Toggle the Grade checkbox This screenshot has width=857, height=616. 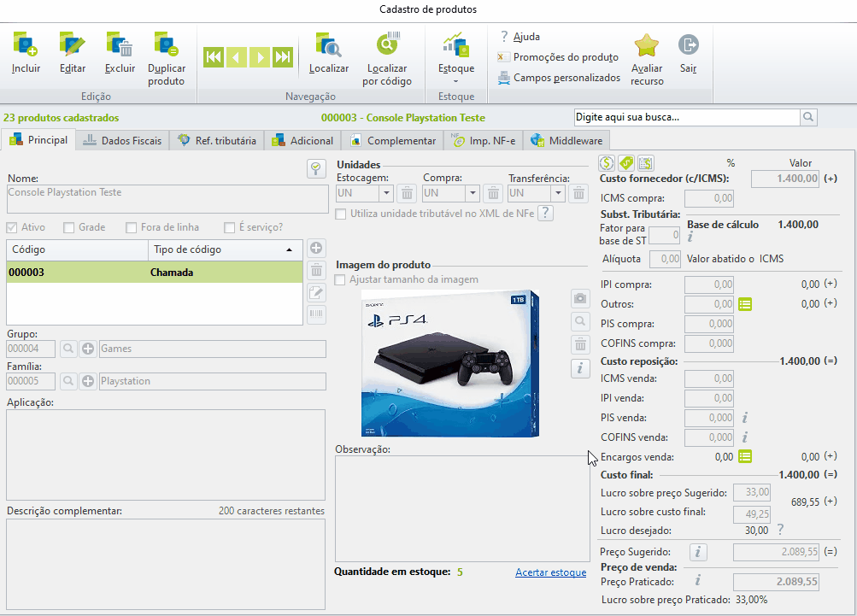69,227
